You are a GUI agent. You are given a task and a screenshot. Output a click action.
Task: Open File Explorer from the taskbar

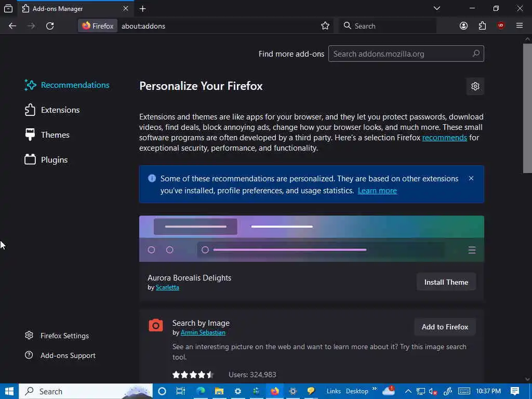tap(219, 391)
